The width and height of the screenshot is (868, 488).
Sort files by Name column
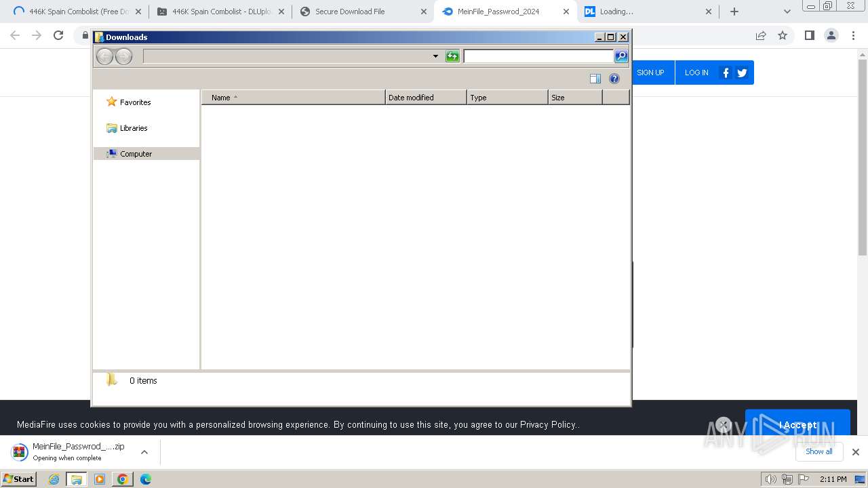tap(294, 98)
